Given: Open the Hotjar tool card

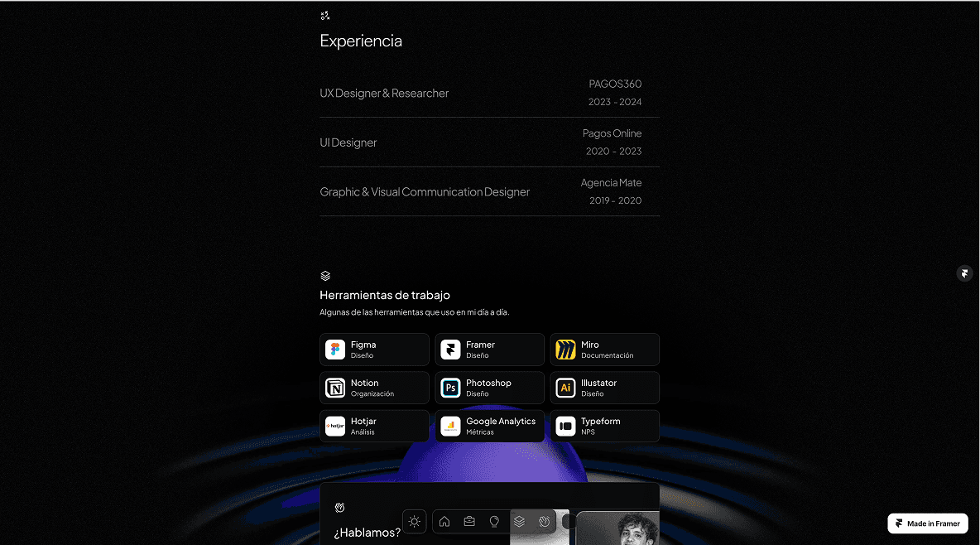Looking at the screenshot, I should tap(374, 426).
